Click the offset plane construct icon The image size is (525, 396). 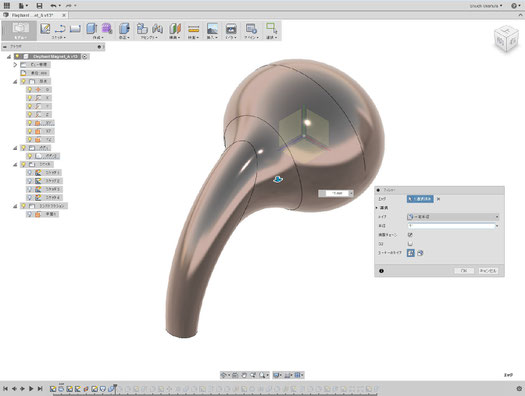point(175,28)
